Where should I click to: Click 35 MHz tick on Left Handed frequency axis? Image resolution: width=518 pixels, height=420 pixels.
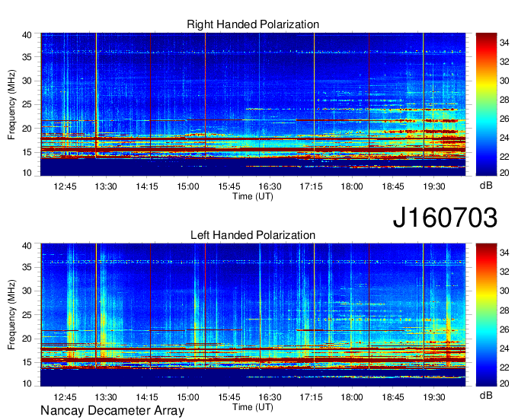point(27,267)
